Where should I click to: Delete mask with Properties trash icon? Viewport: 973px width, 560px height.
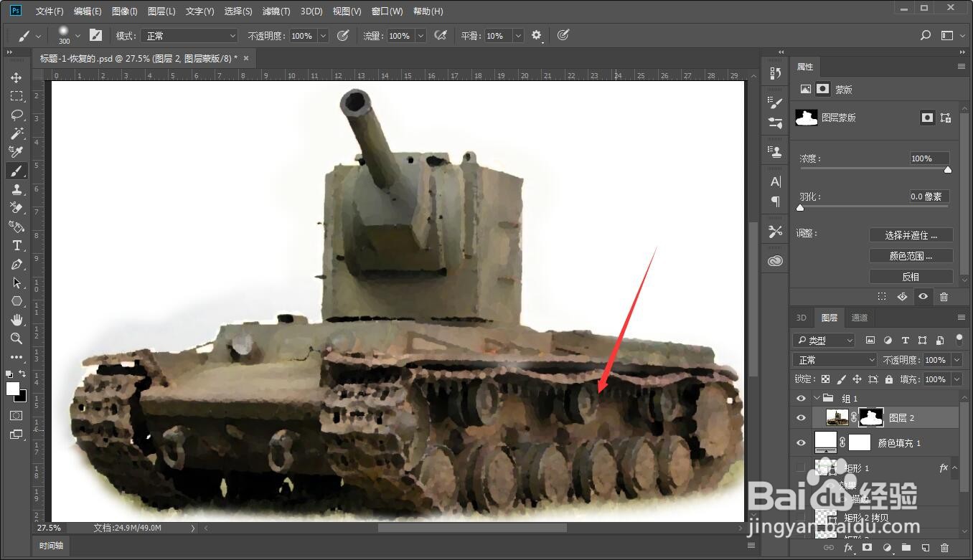click(944, 296)
